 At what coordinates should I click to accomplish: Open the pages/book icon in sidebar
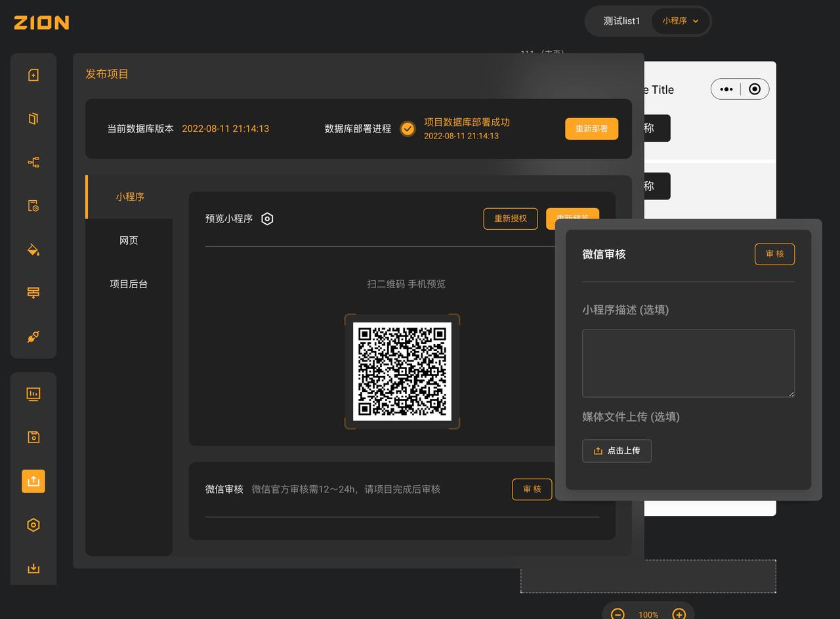pyautogui.click(x=33, y=119)
